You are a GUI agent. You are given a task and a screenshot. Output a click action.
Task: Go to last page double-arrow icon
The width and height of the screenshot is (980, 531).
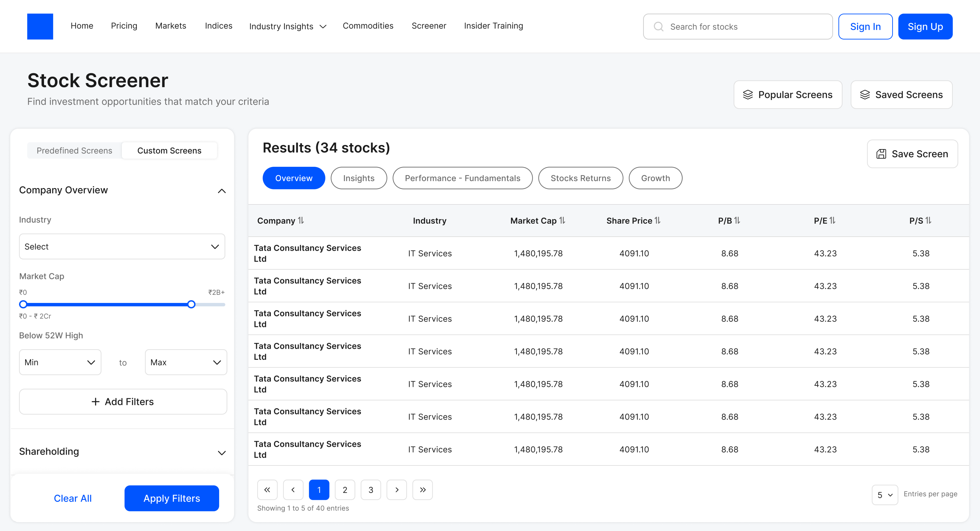422,490
